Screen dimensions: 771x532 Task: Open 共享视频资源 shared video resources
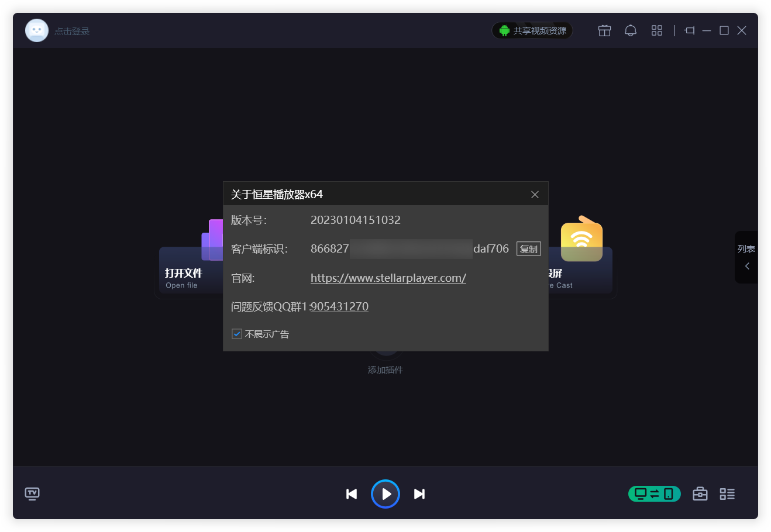pyautogui.click(x=532, y=31)
